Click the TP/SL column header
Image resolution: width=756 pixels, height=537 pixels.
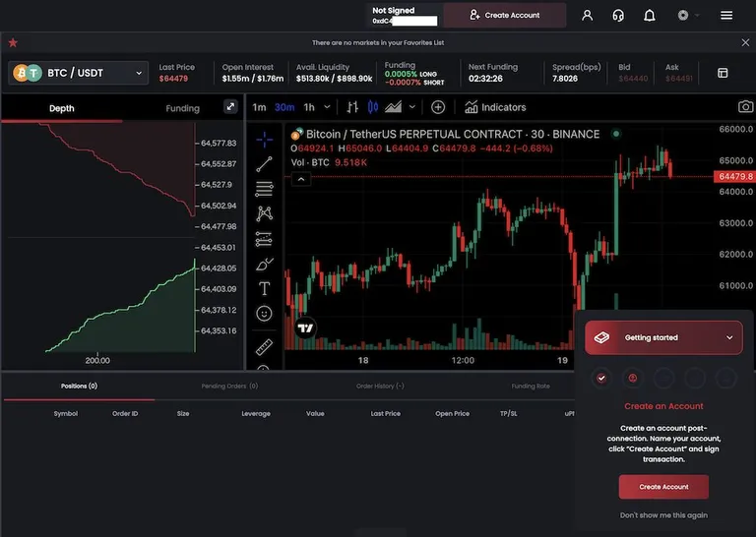tap(509, 413)
